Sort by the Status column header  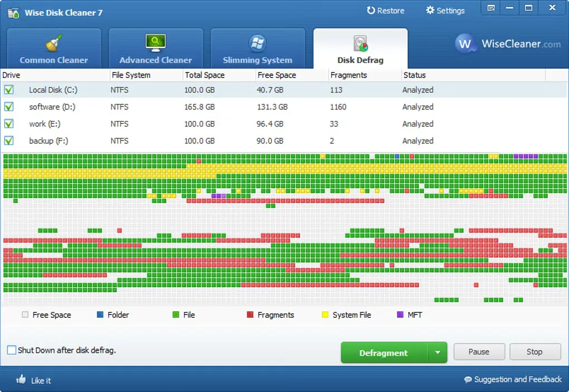point(473,75)
